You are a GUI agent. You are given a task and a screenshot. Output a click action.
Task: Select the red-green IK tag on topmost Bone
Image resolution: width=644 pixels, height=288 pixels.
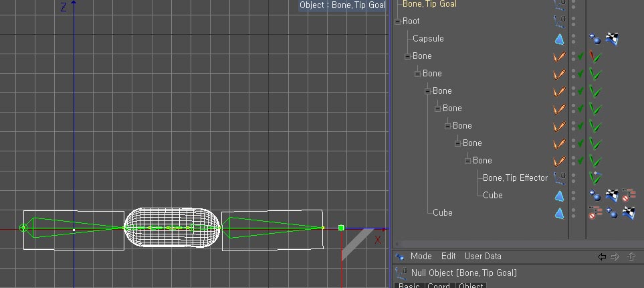[x=595, y=56]
